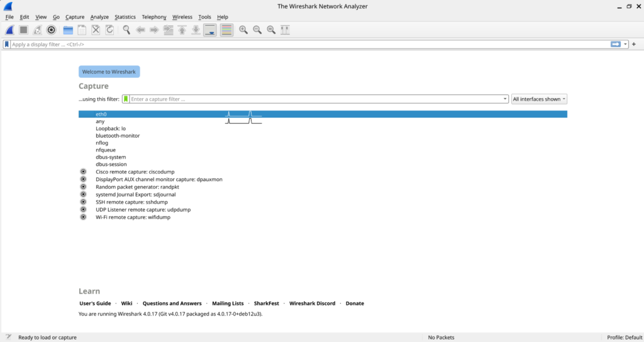The height and width of the screenshot is (342, 644).
Task: Open the Go menu
Action: click(56, 17)
